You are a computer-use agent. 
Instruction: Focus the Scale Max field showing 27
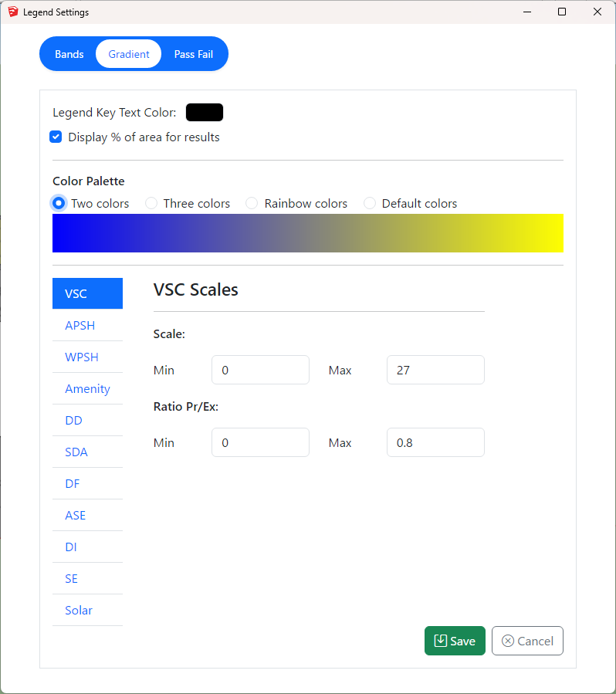[435, 370]
